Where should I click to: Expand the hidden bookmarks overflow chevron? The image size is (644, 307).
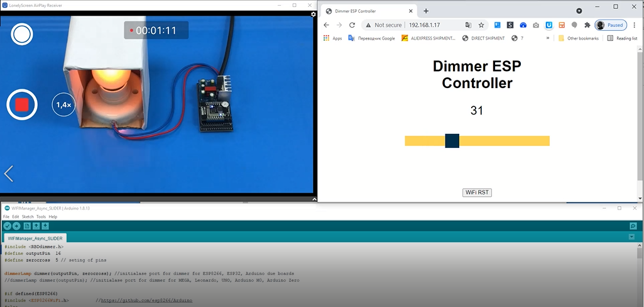coord(548,38)
